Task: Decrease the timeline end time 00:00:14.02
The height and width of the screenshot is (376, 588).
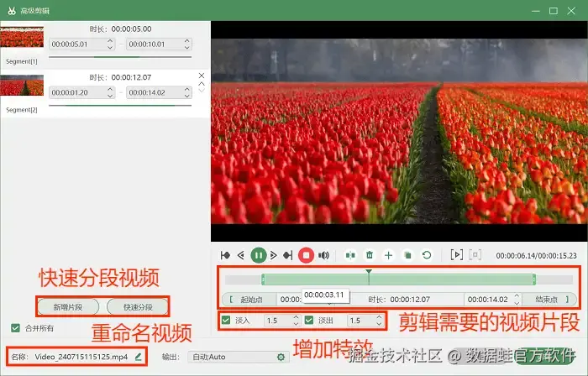Action: (517, 303)
